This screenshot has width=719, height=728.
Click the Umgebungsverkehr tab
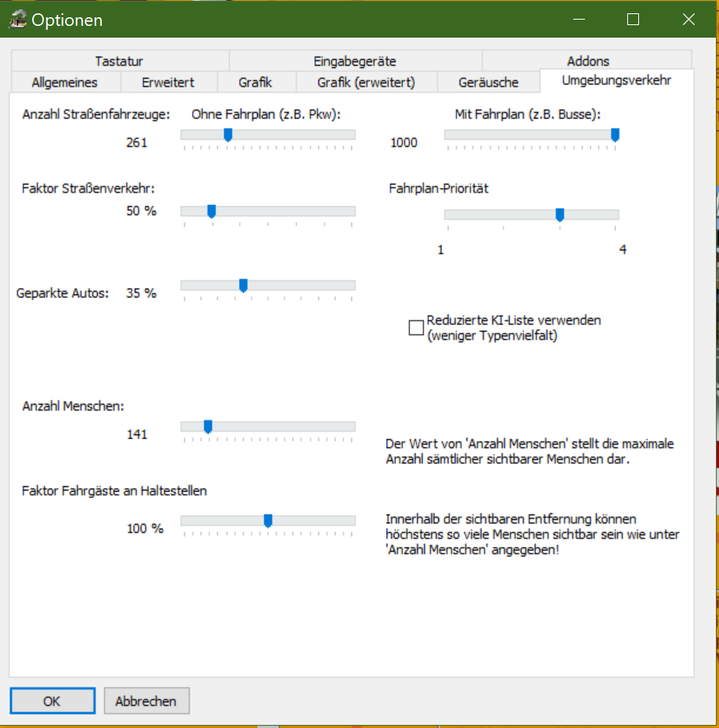coord(616,81)
